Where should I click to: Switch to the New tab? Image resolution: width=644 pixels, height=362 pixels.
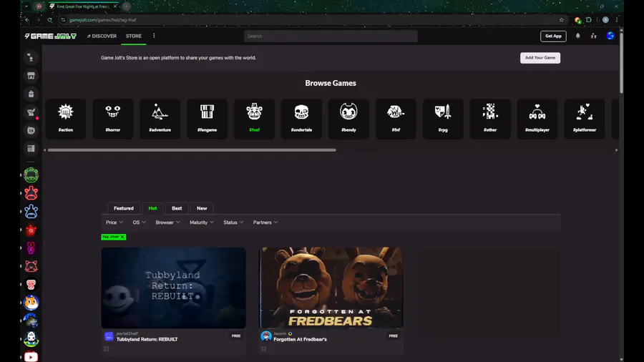tap(202, 208)
